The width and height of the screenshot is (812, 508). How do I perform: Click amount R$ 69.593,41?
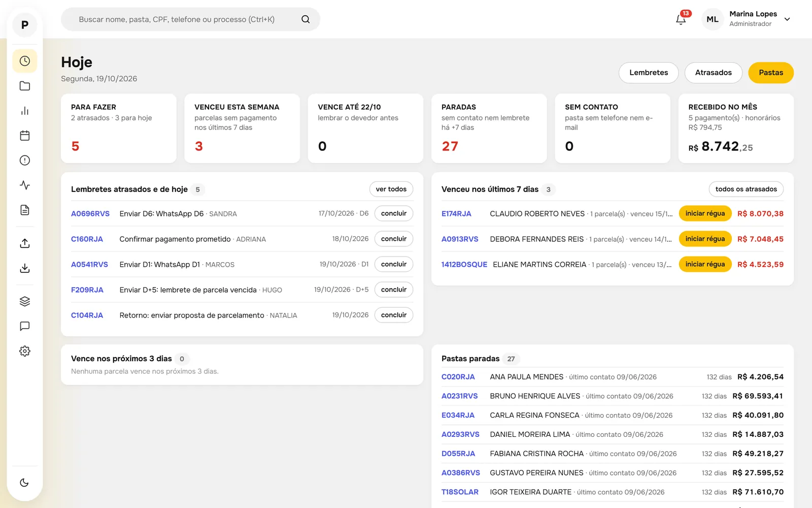click(x=758, y=396)
